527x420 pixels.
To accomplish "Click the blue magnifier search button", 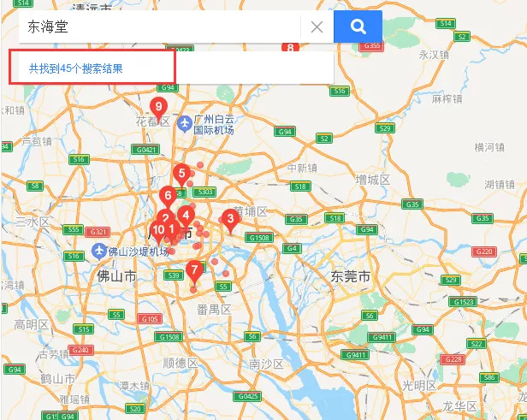I will click(358, 27).
